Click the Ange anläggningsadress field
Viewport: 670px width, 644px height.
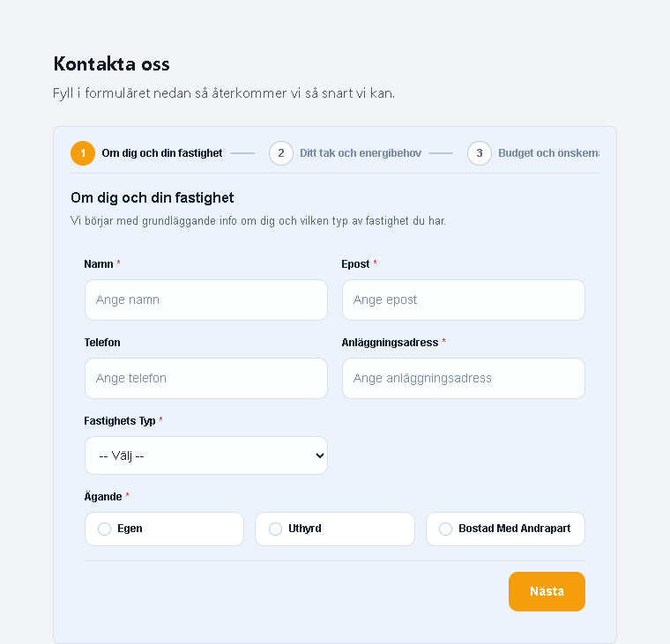coord(463,378)
